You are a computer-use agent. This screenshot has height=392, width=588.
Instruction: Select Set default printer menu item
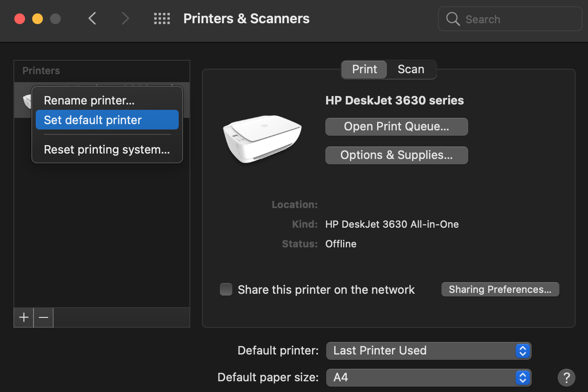107,120
